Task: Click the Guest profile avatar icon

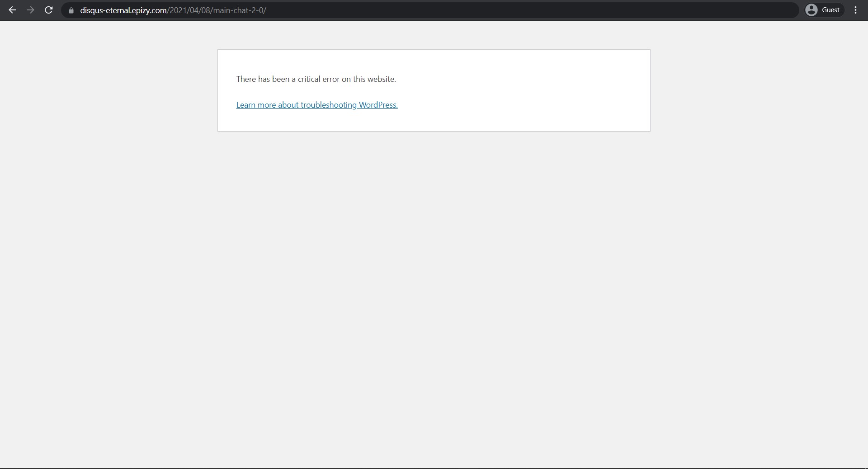Action: [811, 10]
